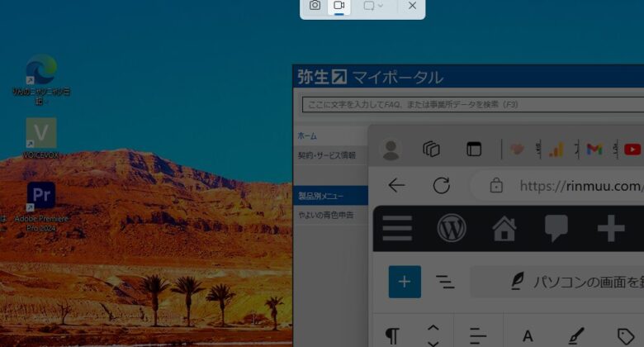The width and height of the screenshot is (644, 347).
Task: Reload the page with refresh button
Action: (x=442, y=186)
